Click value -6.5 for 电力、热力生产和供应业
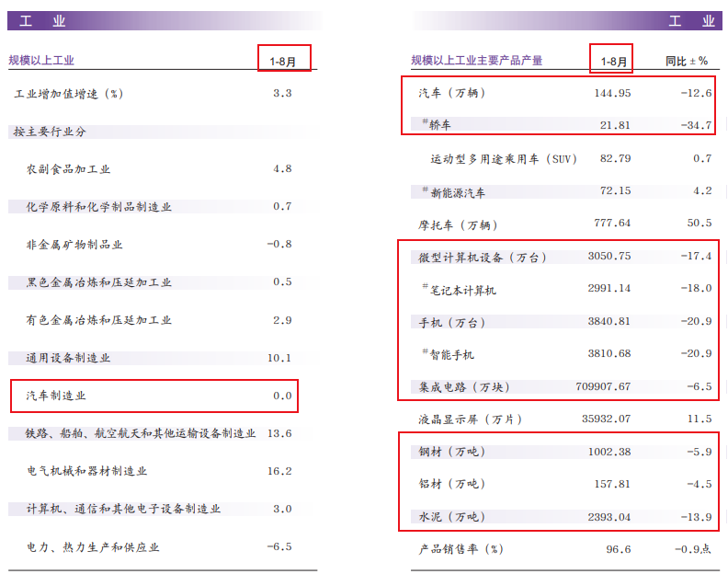 279,546
